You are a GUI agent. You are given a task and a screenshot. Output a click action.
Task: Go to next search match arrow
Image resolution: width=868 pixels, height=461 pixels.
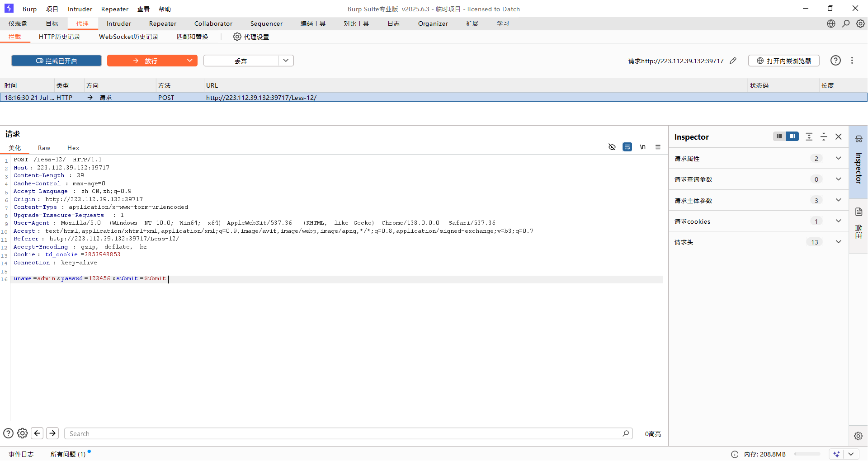(x=52, y=433)
